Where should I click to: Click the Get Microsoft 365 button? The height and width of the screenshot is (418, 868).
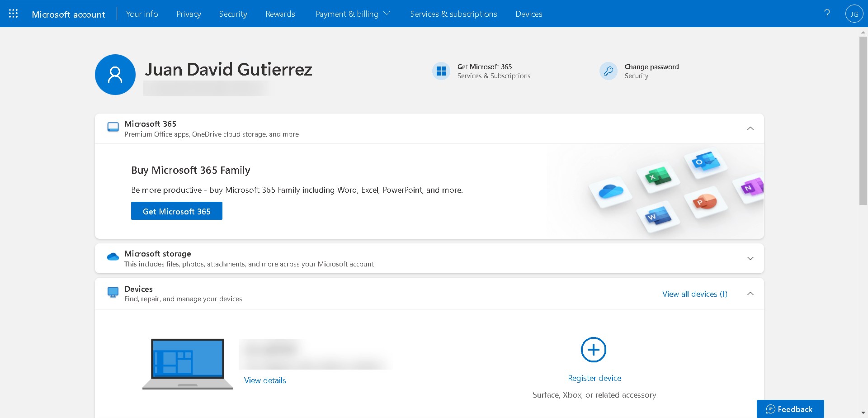(177, 211)
